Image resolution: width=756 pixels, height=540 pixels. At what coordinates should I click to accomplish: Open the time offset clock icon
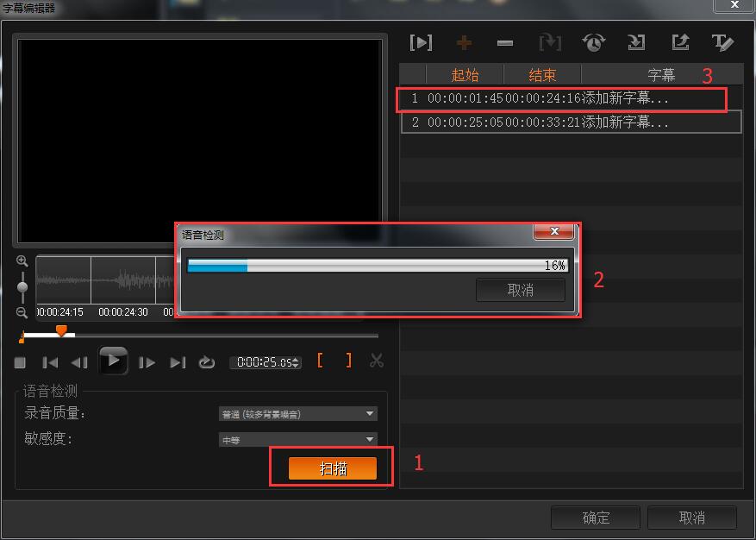594,42
